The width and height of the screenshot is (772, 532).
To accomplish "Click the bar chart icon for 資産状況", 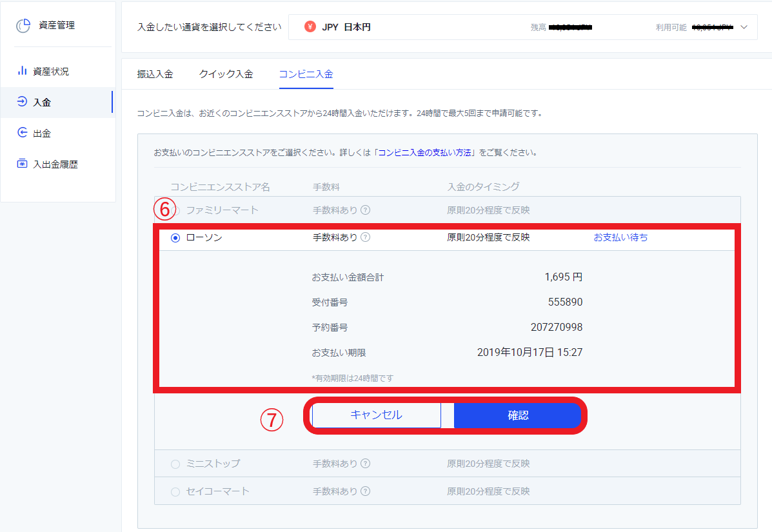I will (x=22, y=71).
